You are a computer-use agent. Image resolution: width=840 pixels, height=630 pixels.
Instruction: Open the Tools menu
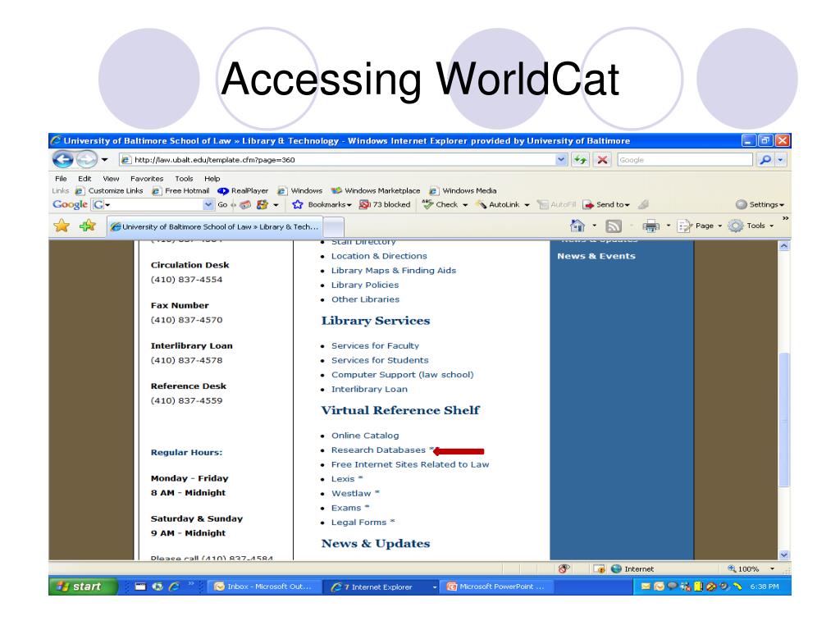pos(184,178)
